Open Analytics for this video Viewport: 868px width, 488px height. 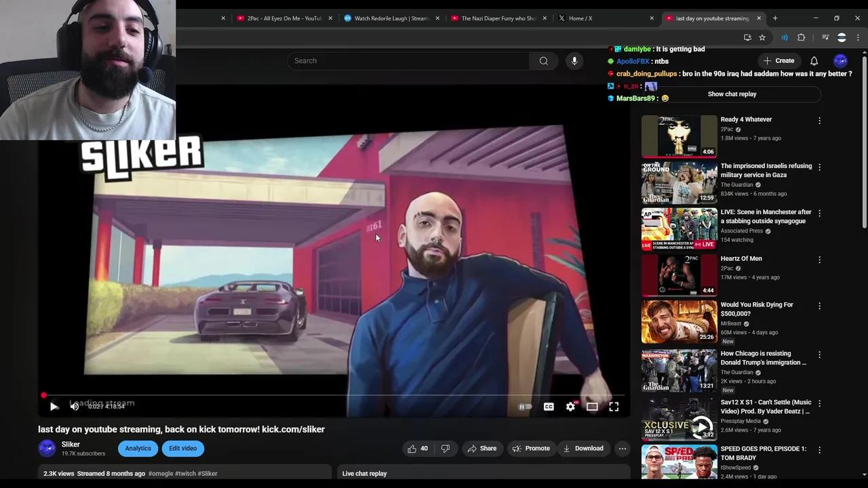[x=138, y=448]
